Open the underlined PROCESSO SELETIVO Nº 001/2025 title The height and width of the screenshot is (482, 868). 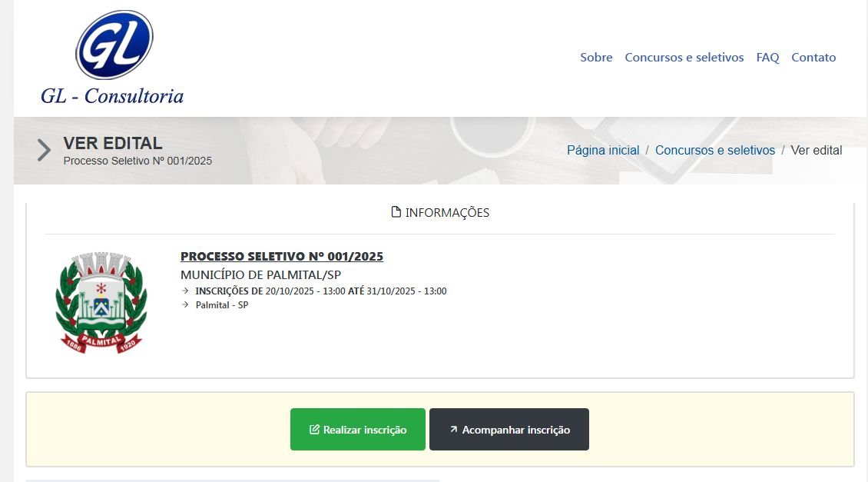click(281, 257)
